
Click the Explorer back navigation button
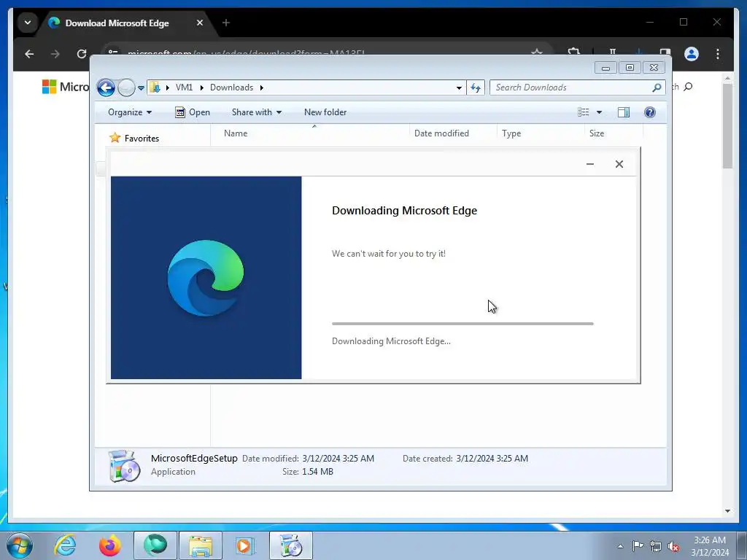tap(106, 87)
